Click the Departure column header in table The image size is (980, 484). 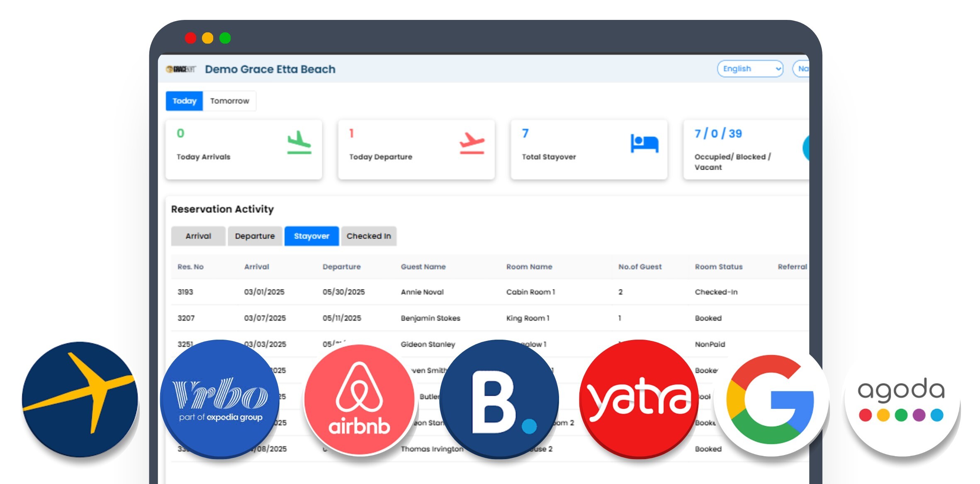point(342,267)
